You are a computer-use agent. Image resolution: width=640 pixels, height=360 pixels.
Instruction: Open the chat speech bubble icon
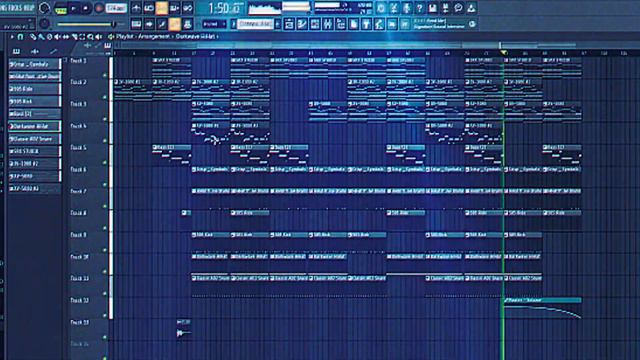(x=458, y=8)
